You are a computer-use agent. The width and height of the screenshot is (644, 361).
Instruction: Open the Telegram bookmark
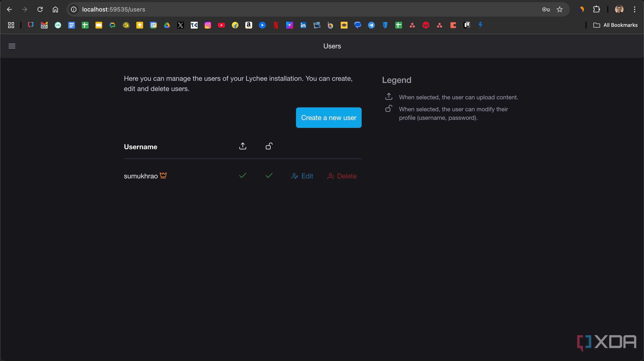coord(371,25)
